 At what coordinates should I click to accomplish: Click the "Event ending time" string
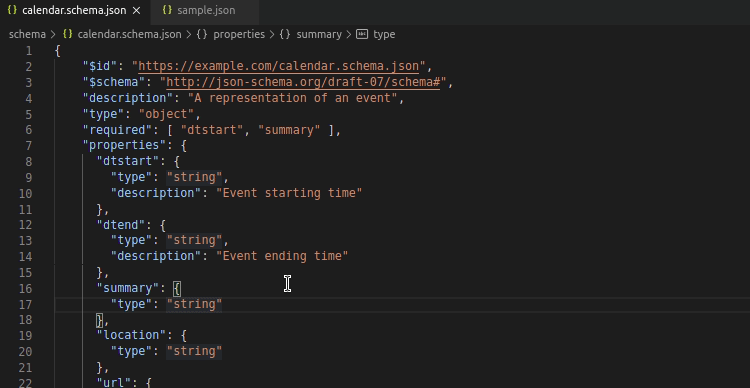pos(282,256)
